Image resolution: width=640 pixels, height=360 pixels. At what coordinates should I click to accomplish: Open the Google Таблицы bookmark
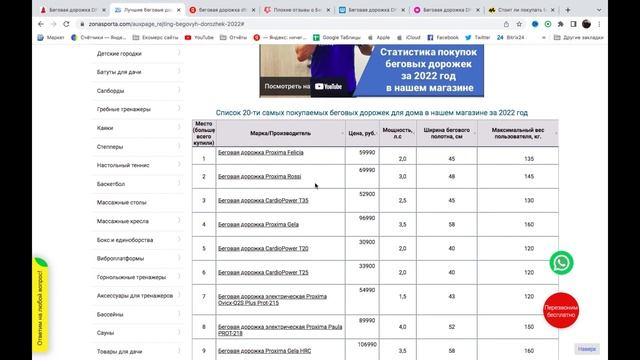(337, 38)
